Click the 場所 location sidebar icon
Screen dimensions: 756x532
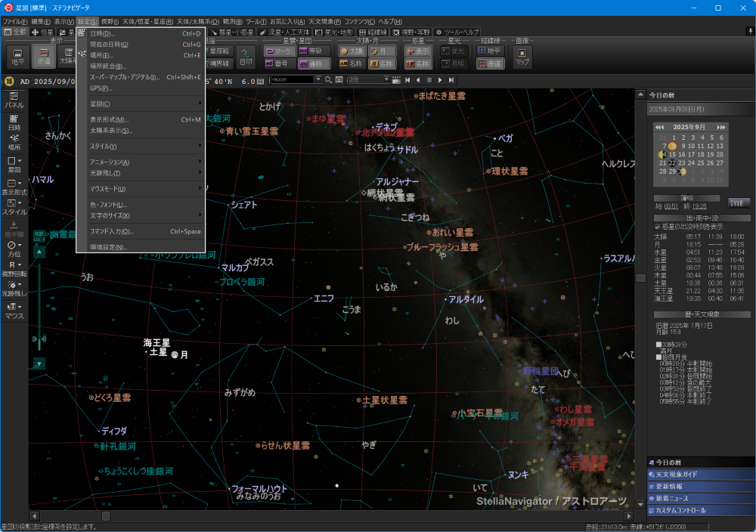(x=14, y=142)
